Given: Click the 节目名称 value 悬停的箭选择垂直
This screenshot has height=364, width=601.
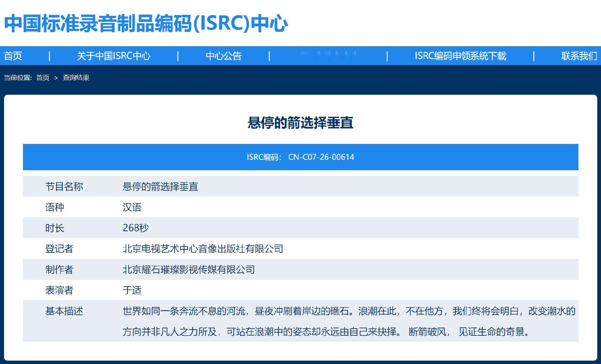Looking at the screenshot, I should pos(160,186).
